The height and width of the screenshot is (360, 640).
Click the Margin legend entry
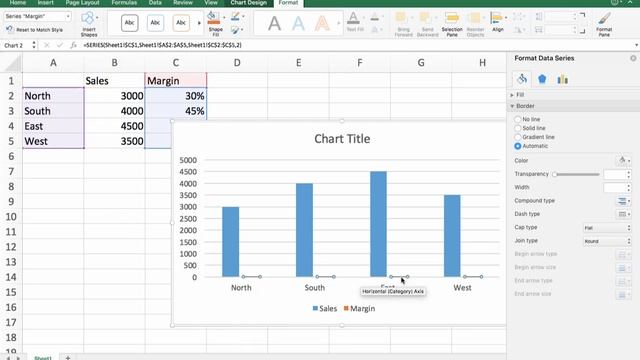[x=359, y=309]
